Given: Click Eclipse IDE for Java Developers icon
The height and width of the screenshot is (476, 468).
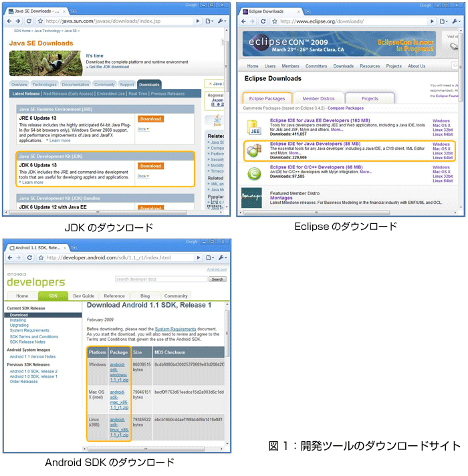Looking at the screenshot, I should click(254, 151).
